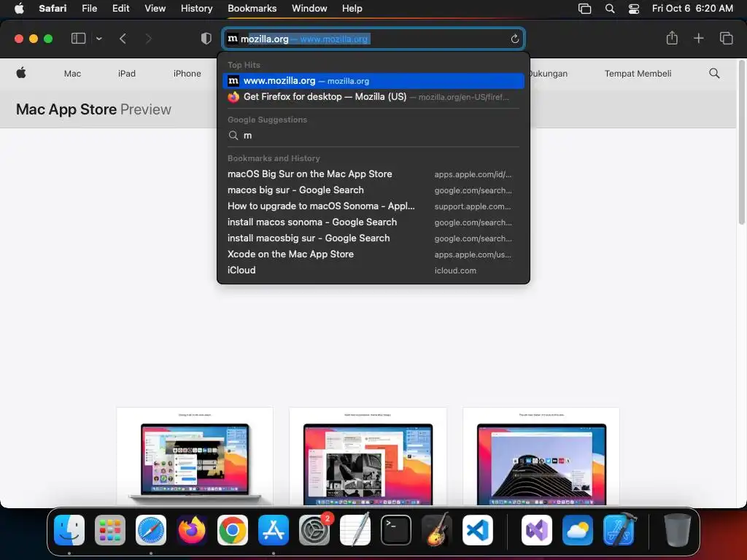
Task: Open iPad link in Apple navigation
Action: coord(127,74)
